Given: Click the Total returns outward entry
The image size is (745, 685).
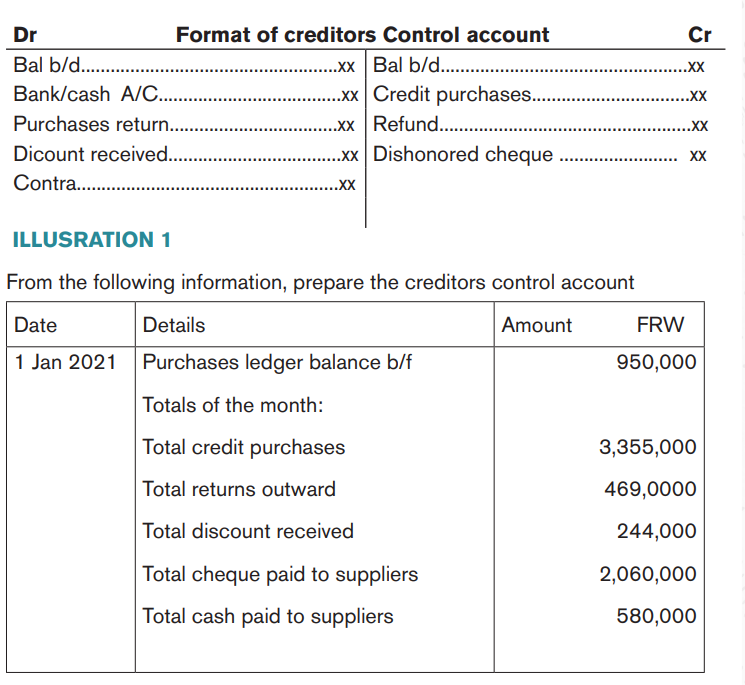Looking at the screenshot, I should click(239, 489).
